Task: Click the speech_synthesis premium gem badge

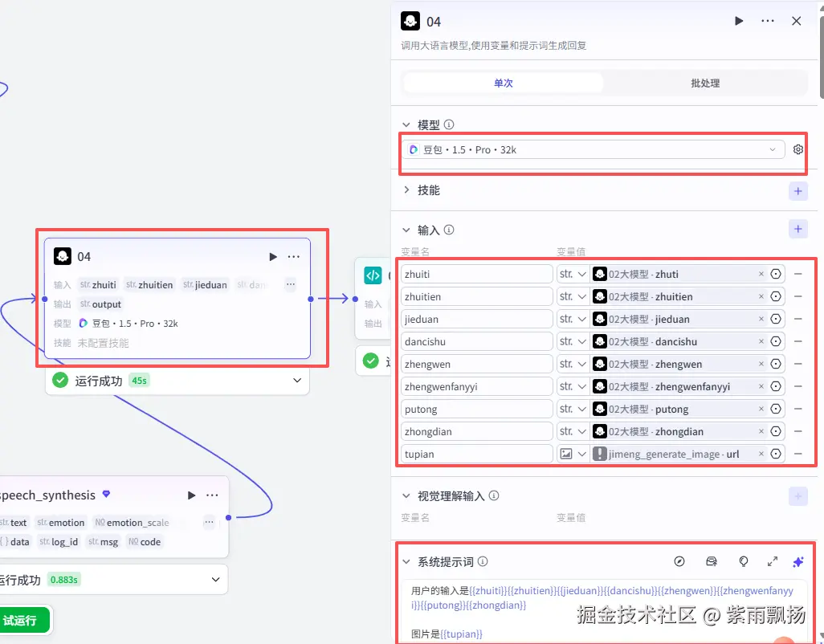Action: pos(106,494)
